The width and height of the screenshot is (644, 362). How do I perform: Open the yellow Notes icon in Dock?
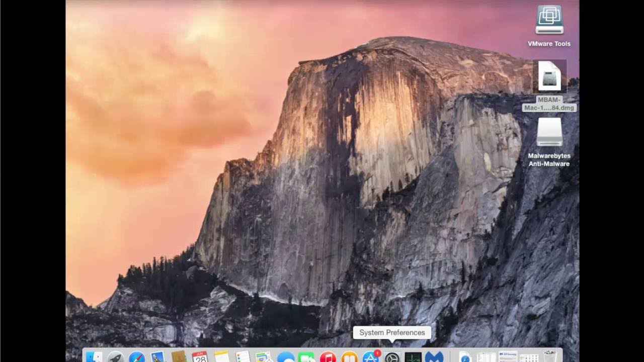tap(221, 356)
